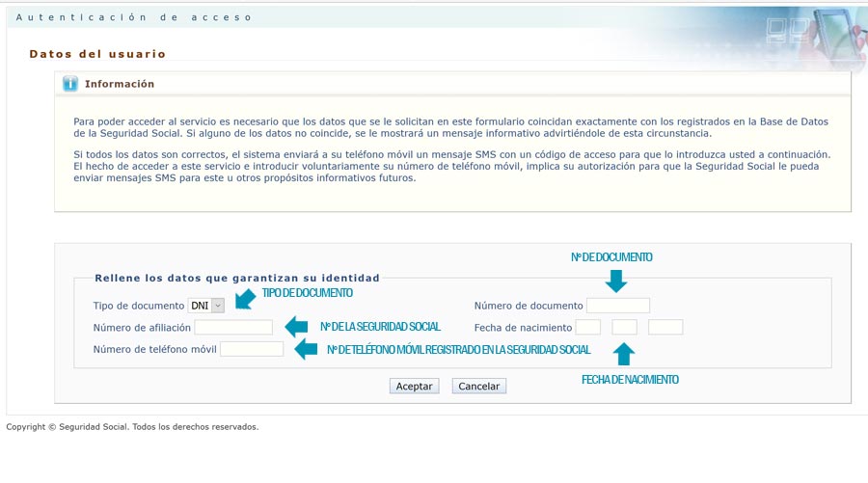This screenshot has height=483, width=868.
Task: Click the Cancelar button
Action: pyautogui.click(x=478, y=387)
